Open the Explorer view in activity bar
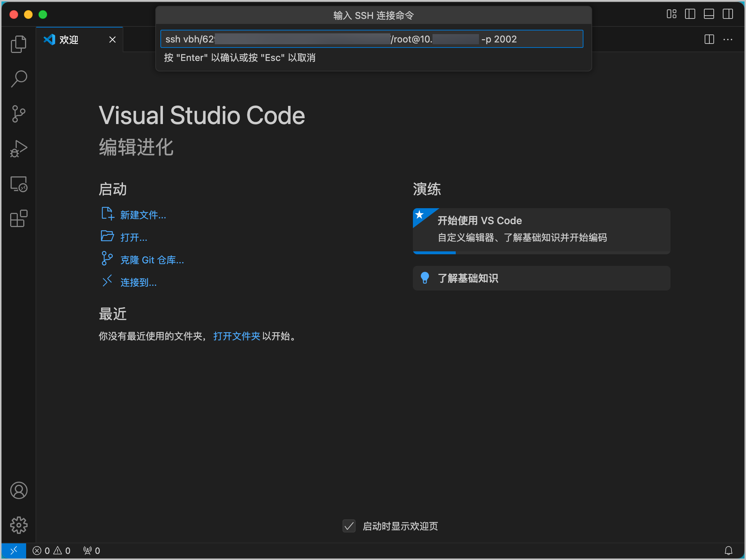 point(19,44)
